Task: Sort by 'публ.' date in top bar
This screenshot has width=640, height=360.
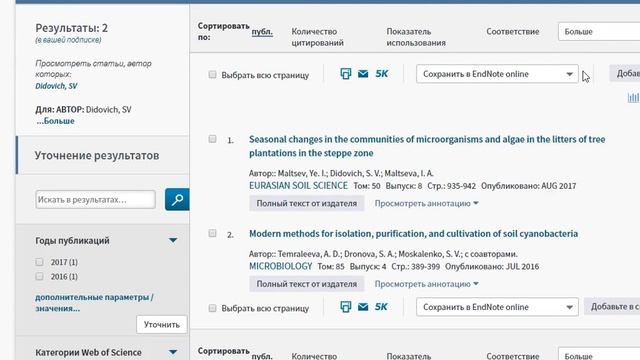Action: click(262, 32)
